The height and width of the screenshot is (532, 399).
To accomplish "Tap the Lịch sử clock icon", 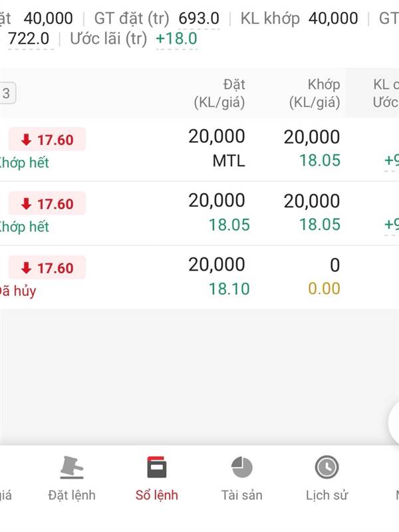I will (x=327, y=467).
